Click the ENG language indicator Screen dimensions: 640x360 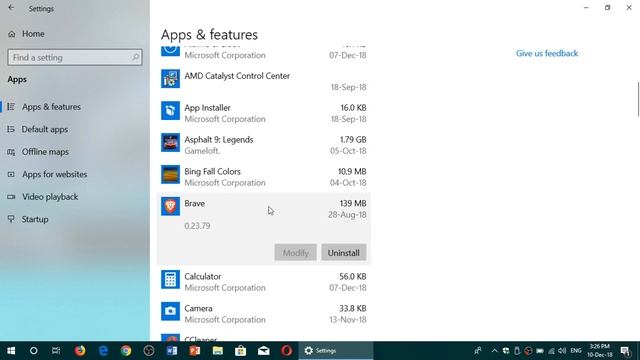(576, 351)
